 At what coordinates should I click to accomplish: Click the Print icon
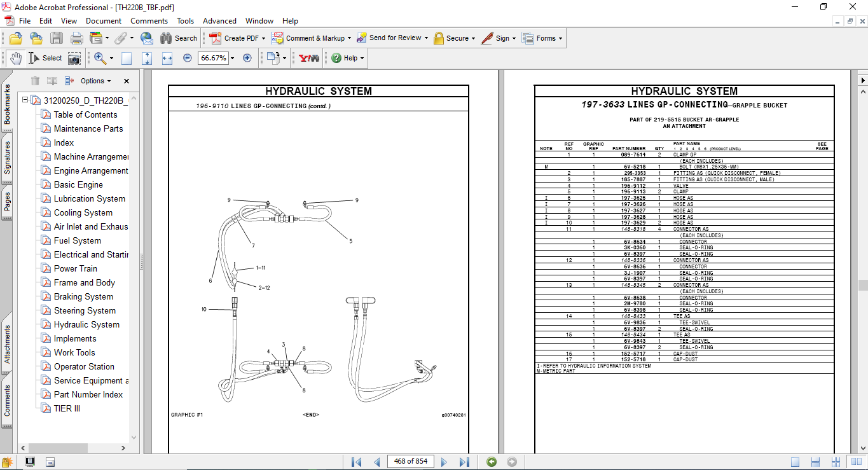click(76, 38)
